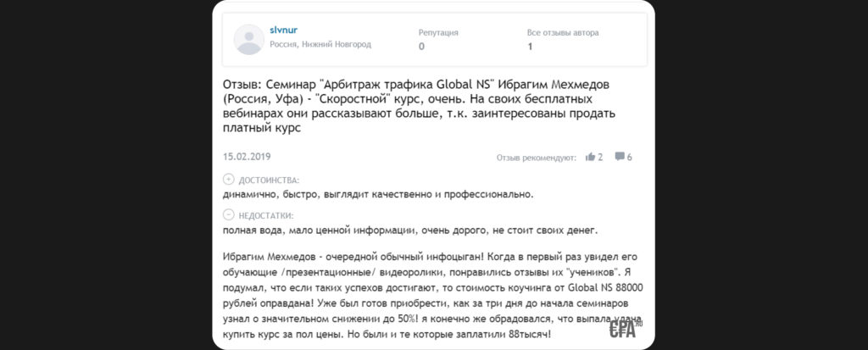The height and width of the screenshot is (350, 868).
Task: Click the "Отзыв рекомендуют:" label
Action: coord(537,158)
